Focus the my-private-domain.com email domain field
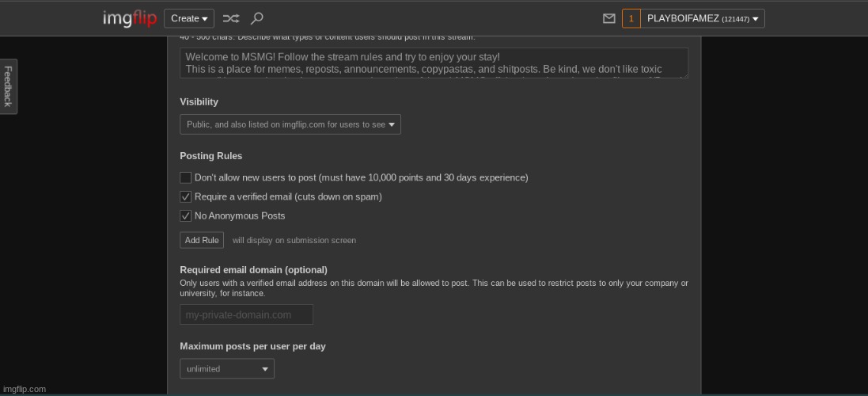Screen dimensions: 868x396 [x=246, y=314]
